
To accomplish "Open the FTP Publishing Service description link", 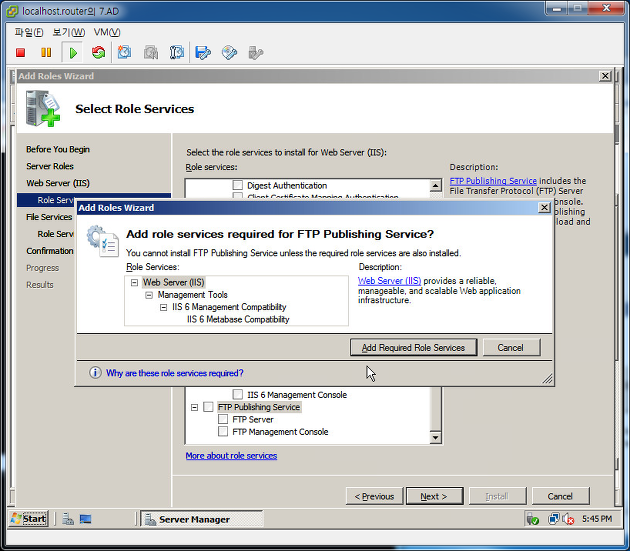I will tap(493, 181).
